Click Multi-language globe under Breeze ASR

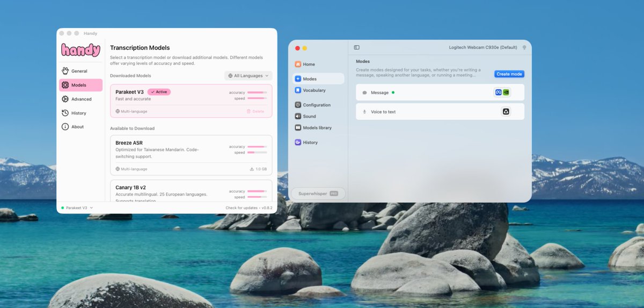tap(118, 169)
